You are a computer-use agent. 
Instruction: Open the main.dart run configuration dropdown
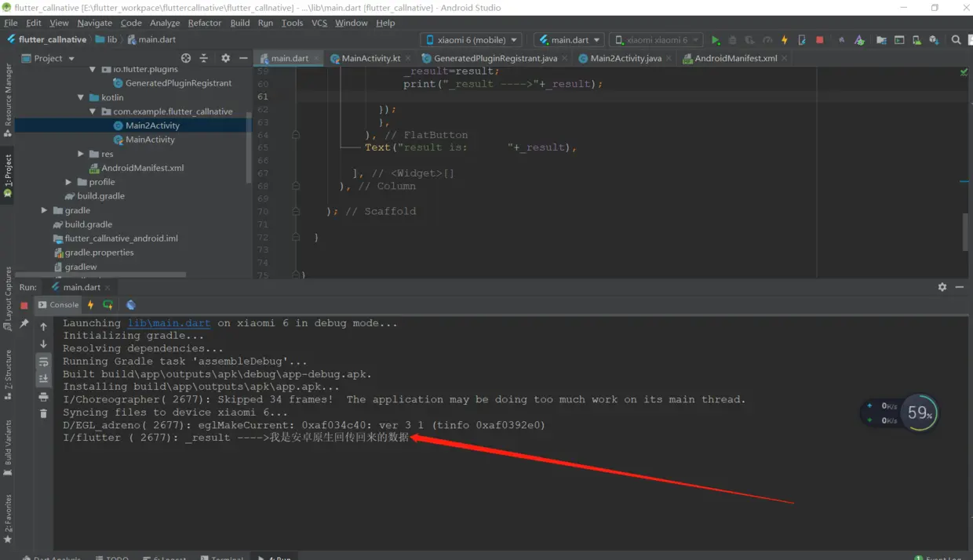[x=570, y=40]
